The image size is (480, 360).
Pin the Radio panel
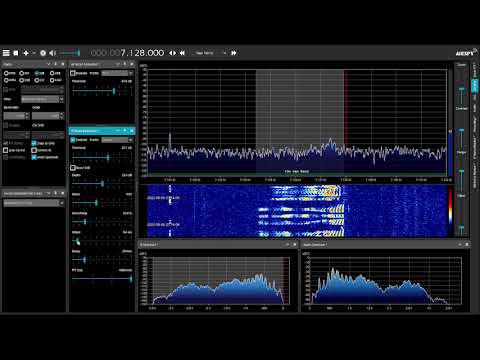(55, 64)
